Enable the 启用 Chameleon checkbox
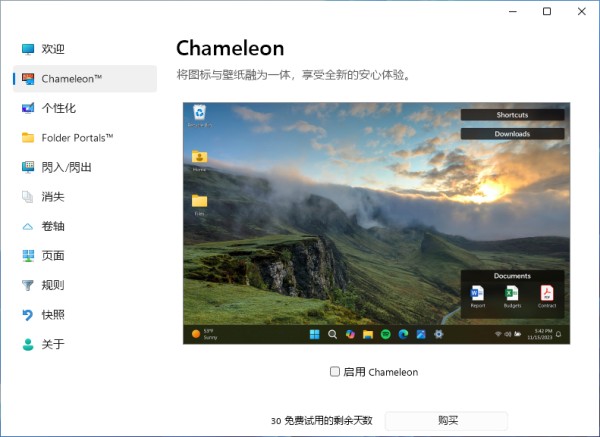The image size is (600, 437). [x=335, y=372]
